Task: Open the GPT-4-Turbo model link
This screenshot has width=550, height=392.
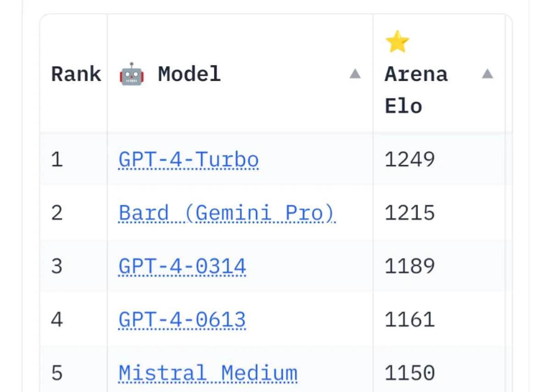Action: 188,160
